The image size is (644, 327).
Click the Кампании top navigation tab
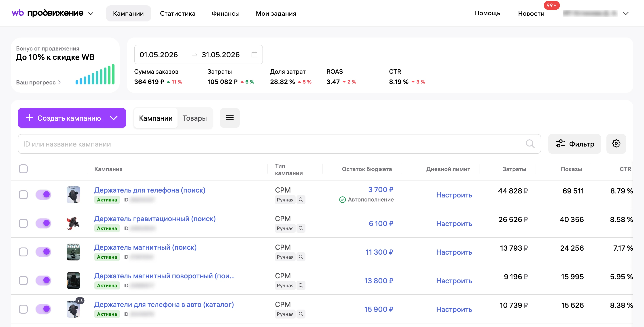click(x=128, y=13)
